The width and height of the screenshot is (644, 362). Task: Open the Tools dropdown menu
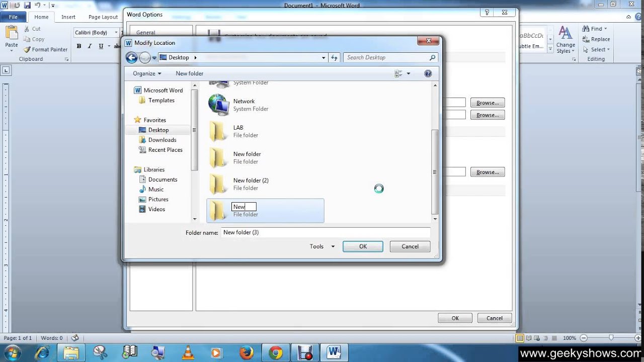tap(322, 246)
